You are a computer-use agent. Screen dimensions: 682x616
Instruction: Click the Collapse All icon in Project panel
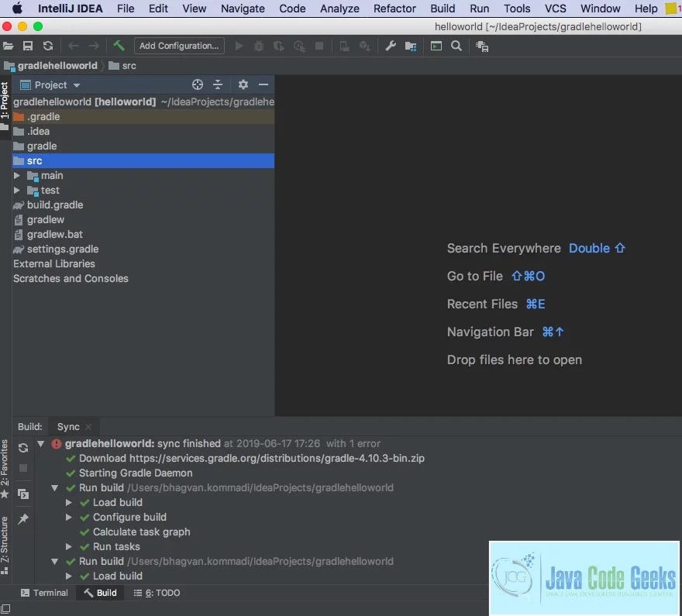[218, 84]
